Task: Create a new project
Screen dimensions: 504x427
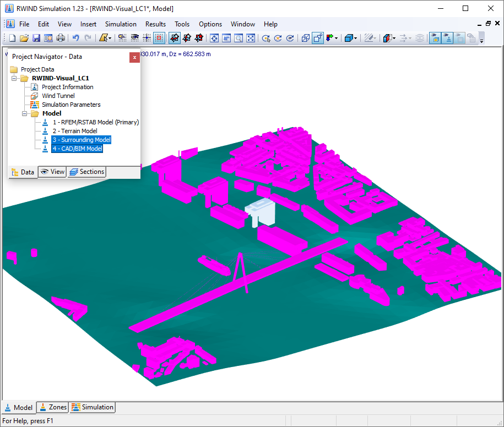Action: click(x=11, y=37)
